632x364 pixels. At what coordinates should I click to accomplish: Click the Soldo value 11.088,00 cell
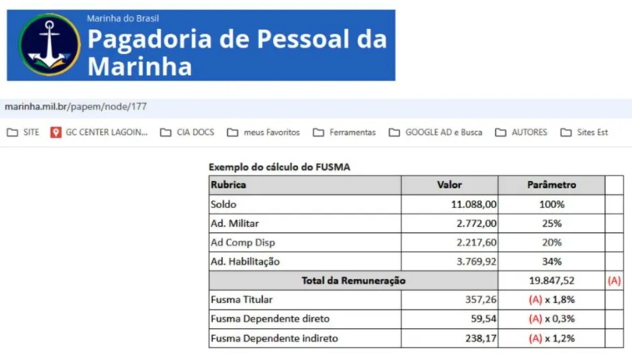pos(449,205)
